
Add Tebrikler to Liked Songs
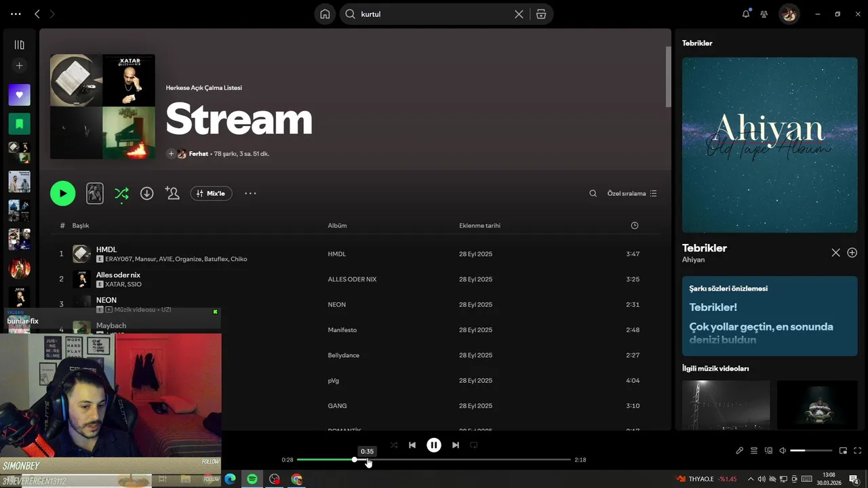[x=852, y=253]
